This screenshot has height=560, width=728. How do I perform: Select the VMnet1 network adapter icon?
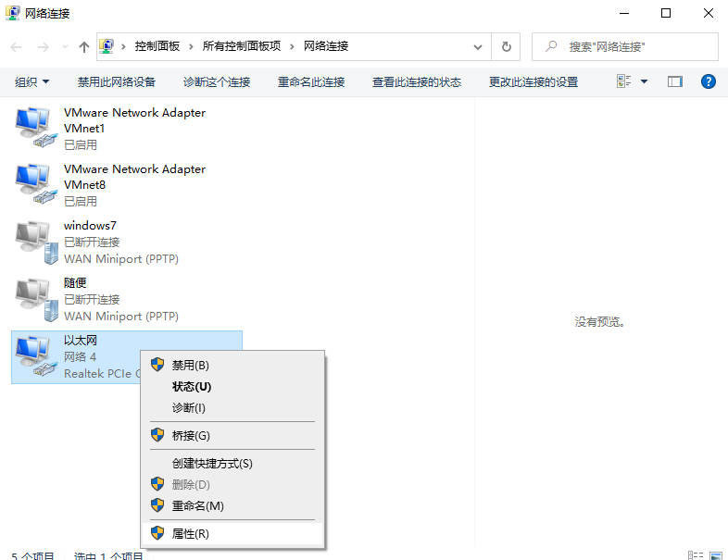pos(34,127)
